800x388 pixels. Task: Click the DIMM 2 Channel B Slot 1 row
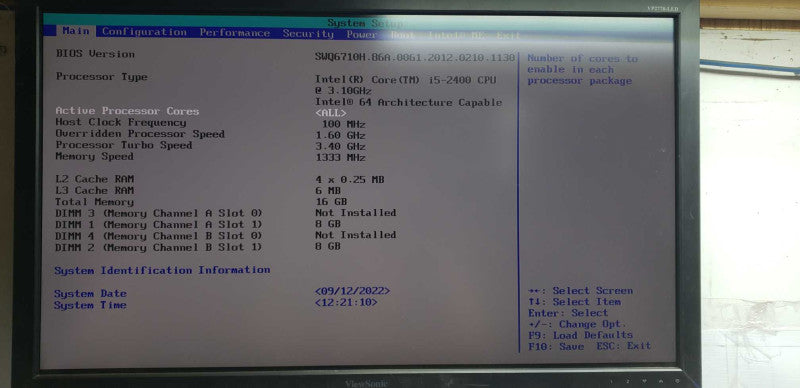coord(198,247)
